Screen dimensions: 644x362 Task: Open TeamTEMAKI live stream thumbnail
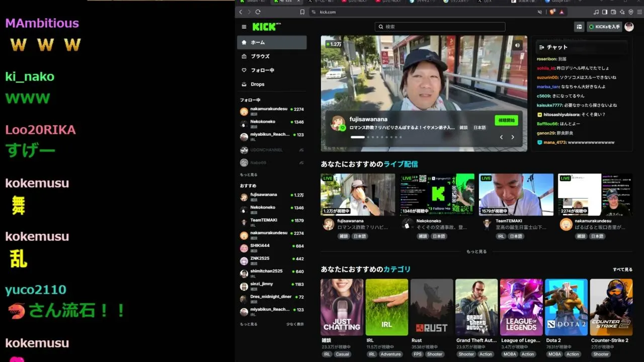pyautogui.click(x=516, y=195)
